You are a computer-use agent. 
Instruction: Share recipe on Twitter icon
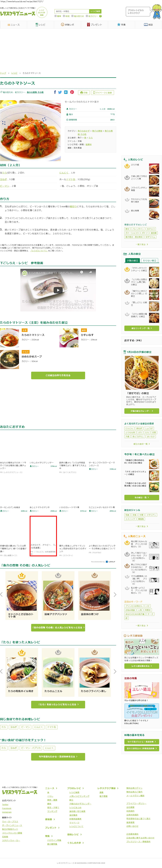(x=60, y=92)
